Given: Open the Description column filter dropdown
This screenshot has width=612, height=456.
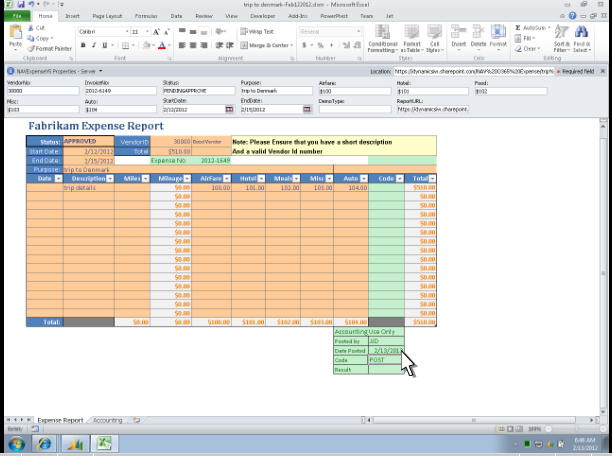Looking at the screenshot, I should click(110, 178).
